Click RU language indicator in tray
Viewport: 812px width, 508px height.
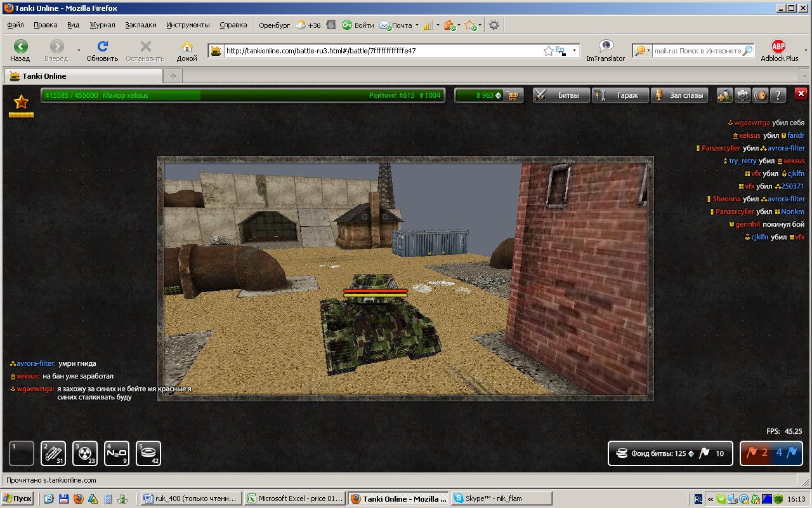[x=698, y=498]
